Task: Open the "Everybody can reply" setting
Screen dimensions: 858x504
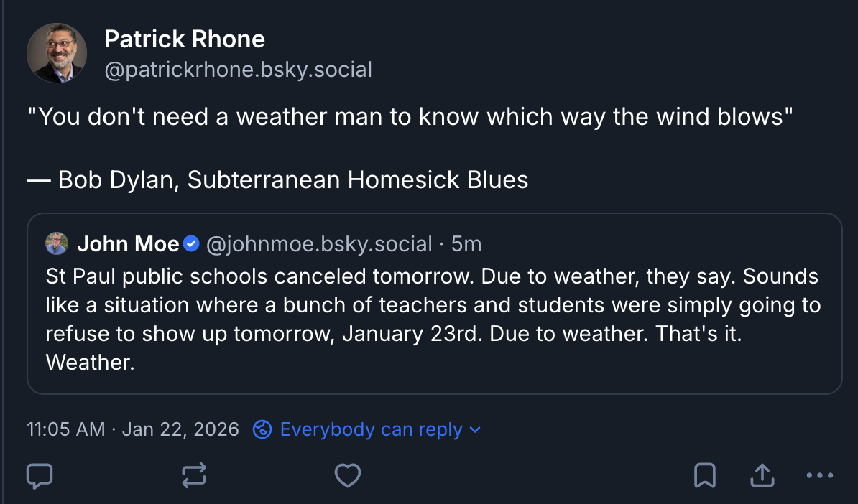Action: click(371, 430)
